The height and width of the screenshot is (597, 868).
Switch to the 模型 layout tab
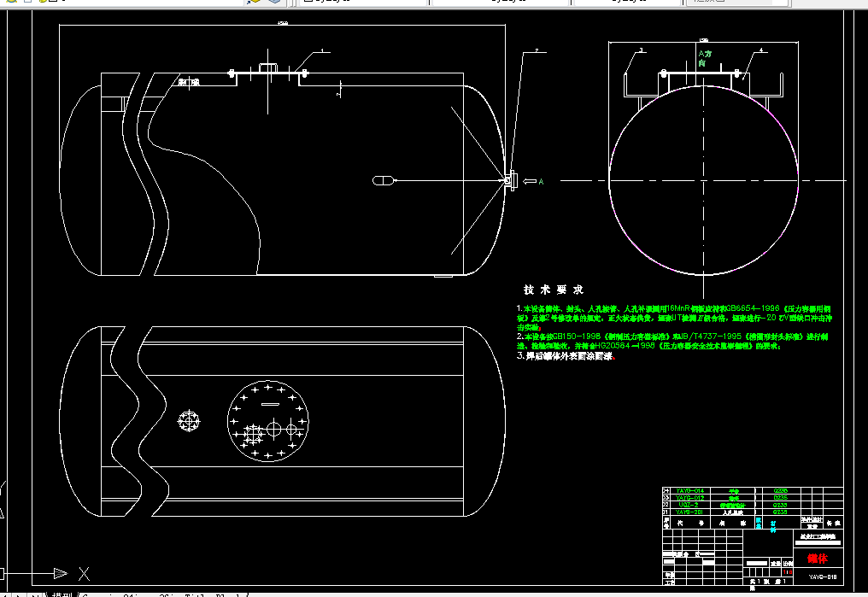[62, 595]
